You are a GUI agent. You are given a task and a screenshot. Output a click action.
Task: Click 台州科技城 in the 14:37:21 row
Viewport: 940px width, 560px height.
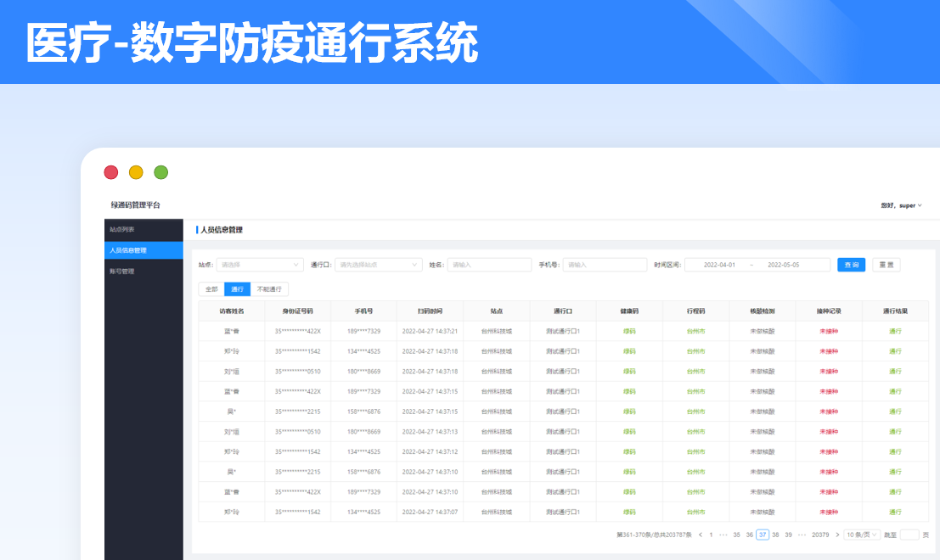[x=497, y=331]
